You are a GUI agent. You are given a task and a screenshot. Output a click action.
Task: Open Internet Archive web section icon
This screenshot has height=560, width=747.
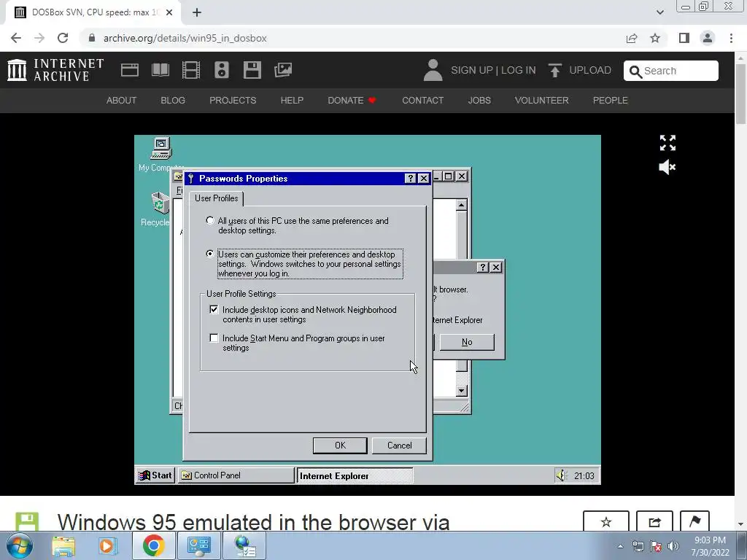coord(130,70)
